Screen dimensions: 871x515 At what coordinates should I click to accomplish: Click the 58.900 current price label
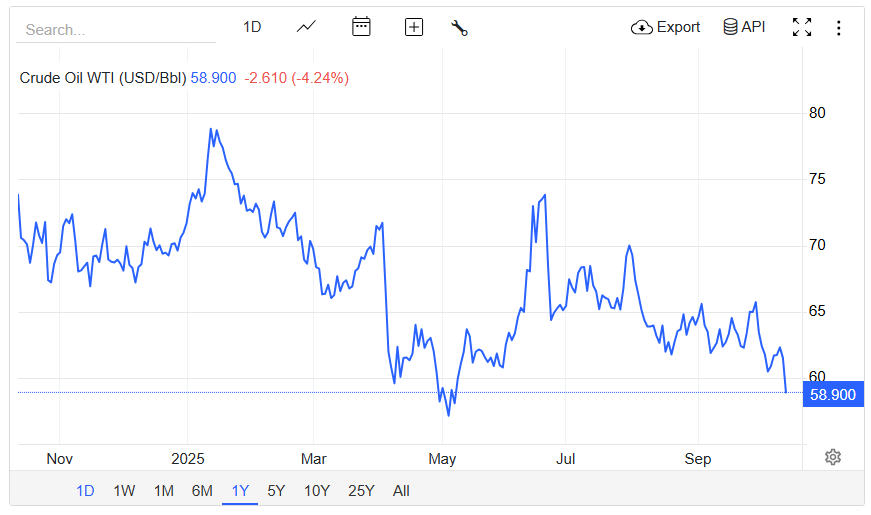click(x=832, y=394)
